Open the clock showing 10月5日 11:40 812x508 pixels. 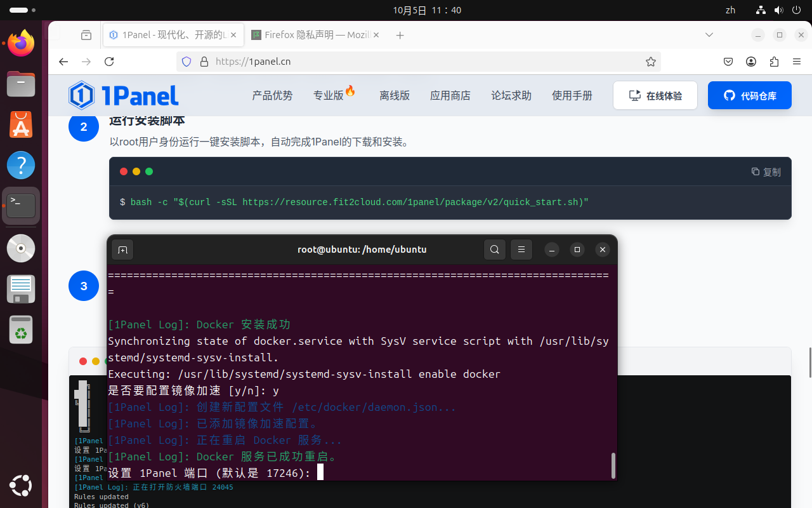point(427,10)
